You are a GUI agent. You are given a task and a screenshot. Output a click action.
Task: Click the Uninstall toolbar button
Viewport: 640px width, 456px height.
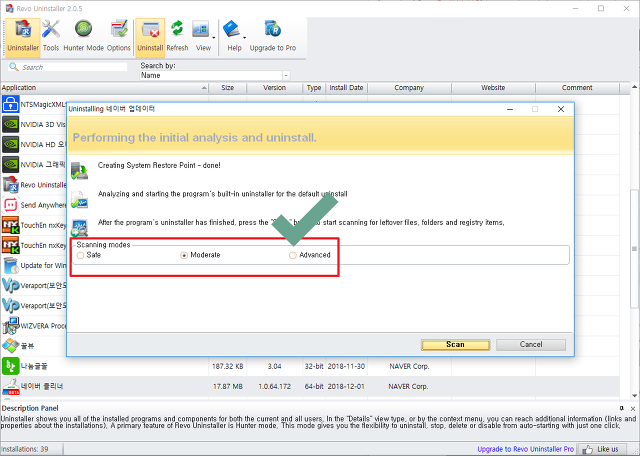click(x=150, y=37)
